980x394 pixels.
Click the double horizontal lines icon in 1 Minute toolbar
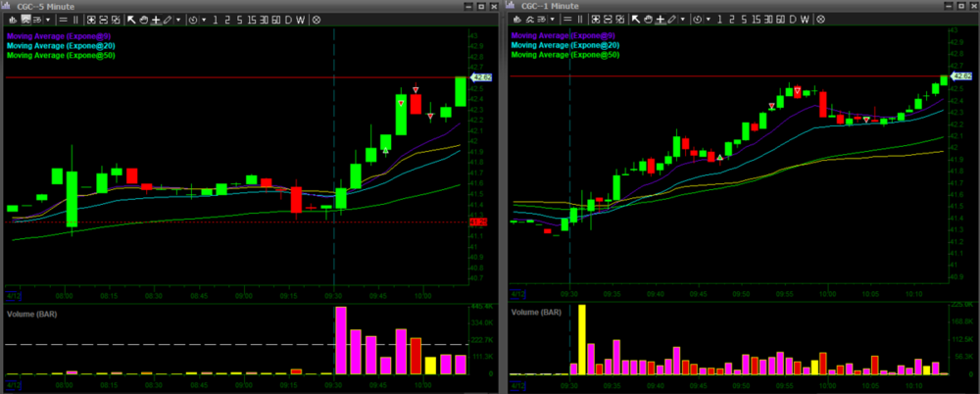coord(567,20)
